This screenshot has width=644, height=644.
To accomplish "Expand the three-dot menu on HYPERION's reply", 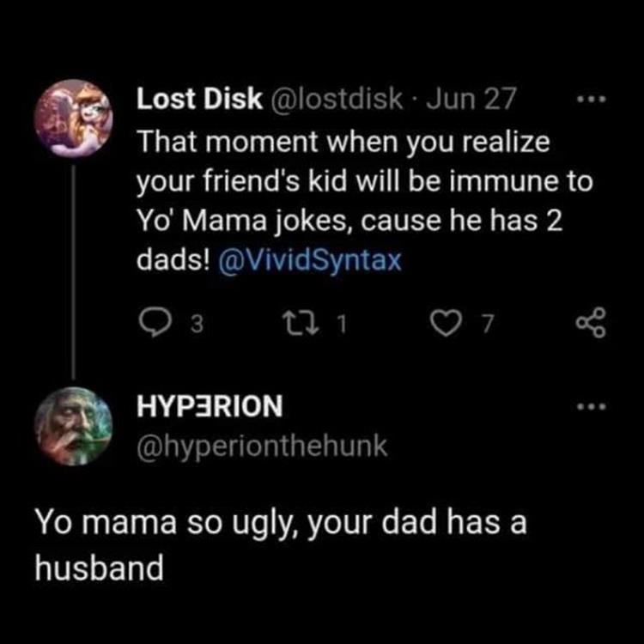I will (x=592, y=404).
